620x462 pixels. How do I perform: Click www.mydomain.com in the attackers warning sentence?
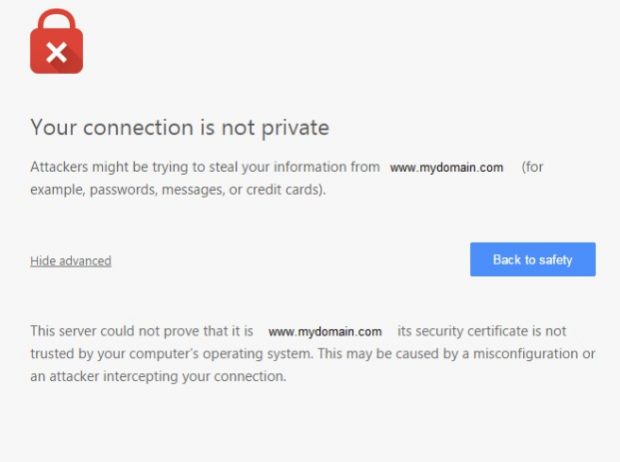click(x=446, y=168)
